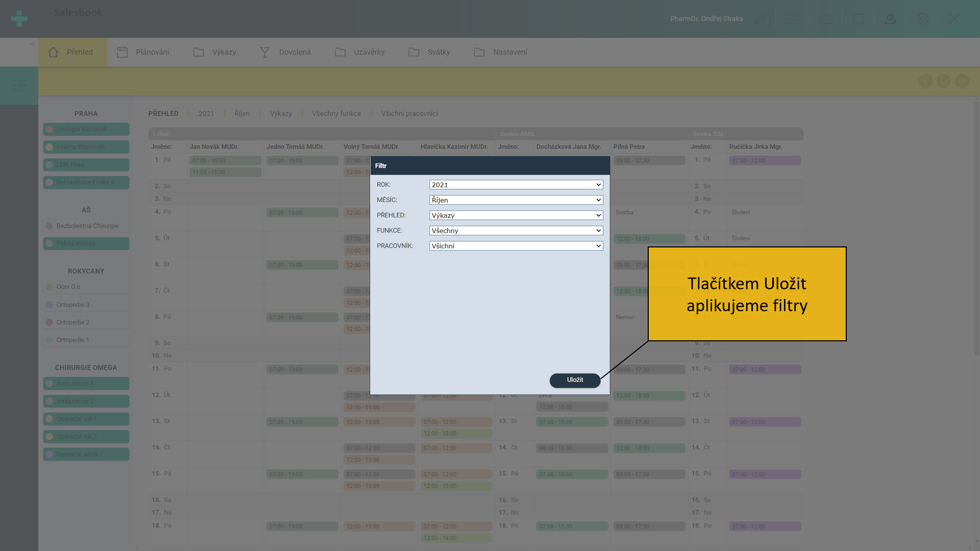The height and width of the screenshot is (551, 980).
Task: Open the MĚSÍC month dropdown
Action: pos(516,200)
